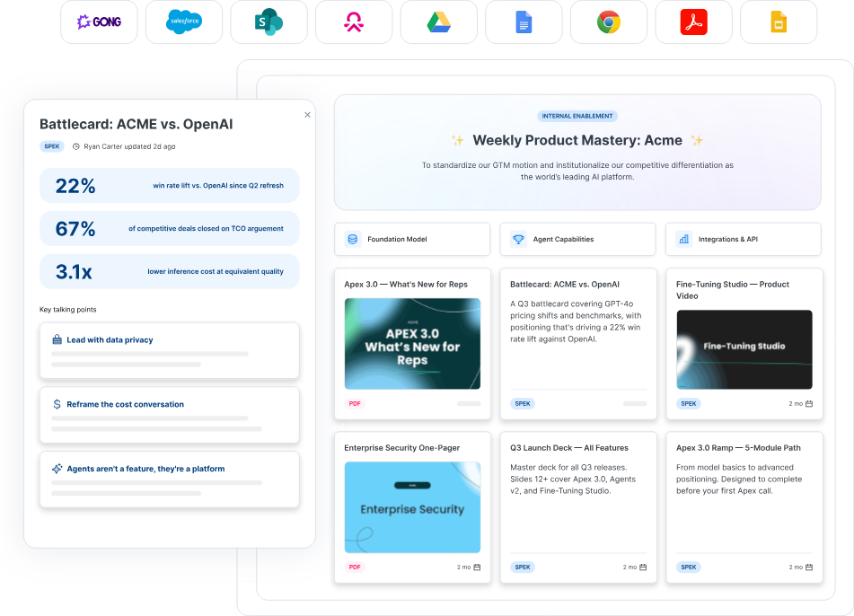
Task: Click the sparkle icon left of Weekly Product Mastery
Action: pyautogui.click(x=458, y=140)
